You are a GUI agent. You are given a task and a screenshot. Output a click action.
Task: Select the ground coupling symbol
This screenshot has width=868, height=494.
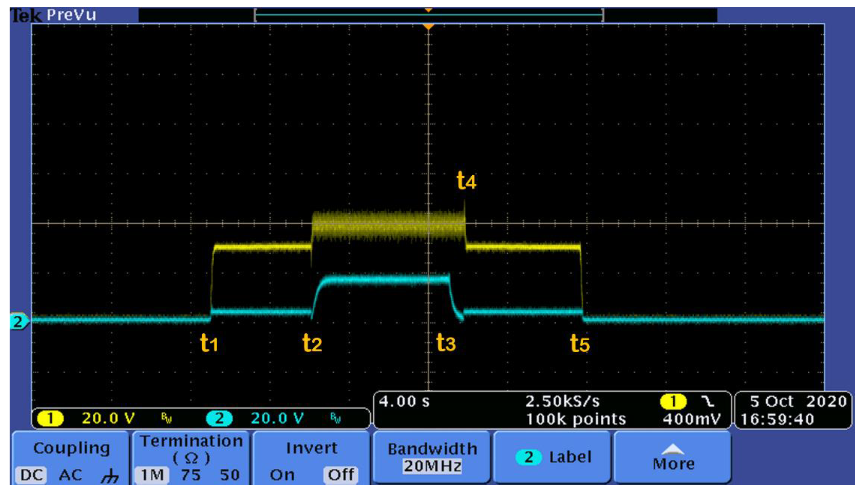click(x=109, y=475)
